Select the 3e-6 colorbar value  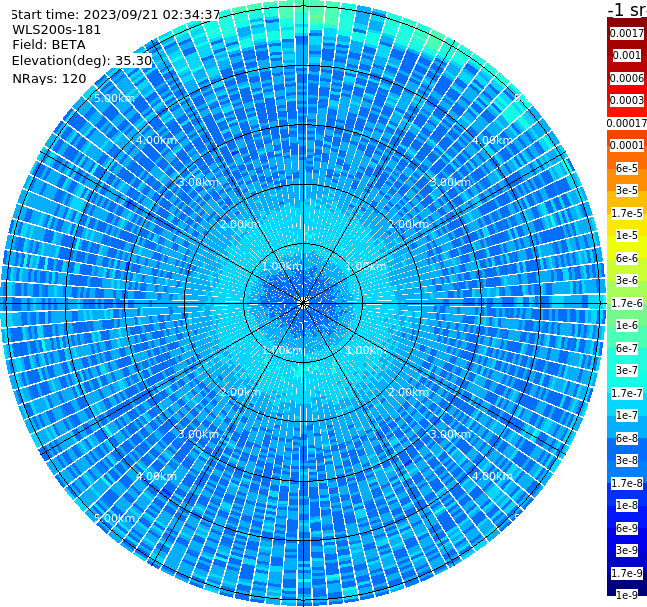[627, 280]
